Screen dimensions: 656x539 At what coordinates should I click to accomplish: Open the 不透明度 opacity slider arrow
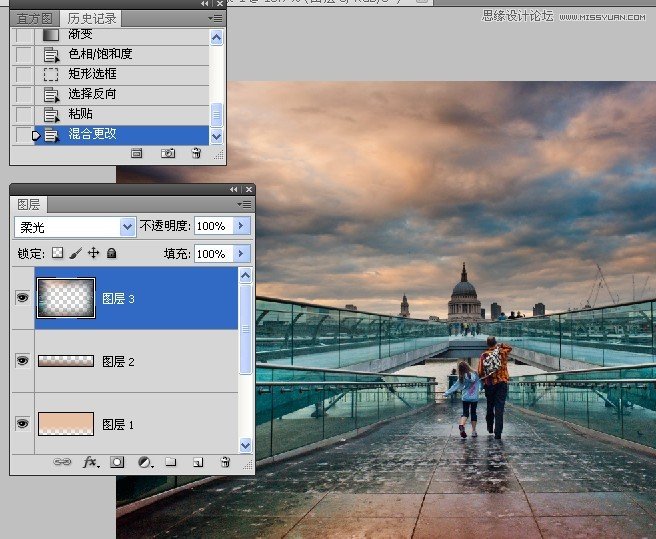[240, 227]
